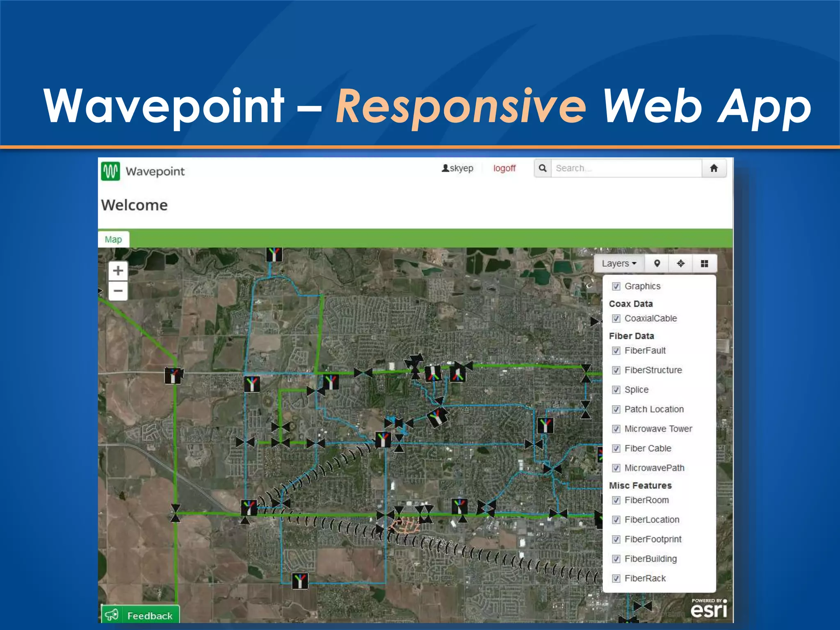Toggle the FiberFootprint layer checkbox
840x630 pixels.
[616, 539]
